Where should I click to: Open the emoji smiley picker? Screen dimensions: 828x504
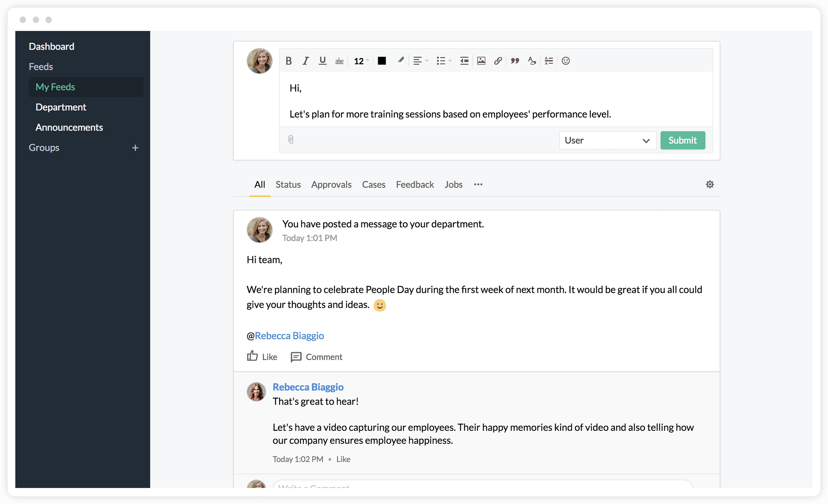(x=566, y=61)
